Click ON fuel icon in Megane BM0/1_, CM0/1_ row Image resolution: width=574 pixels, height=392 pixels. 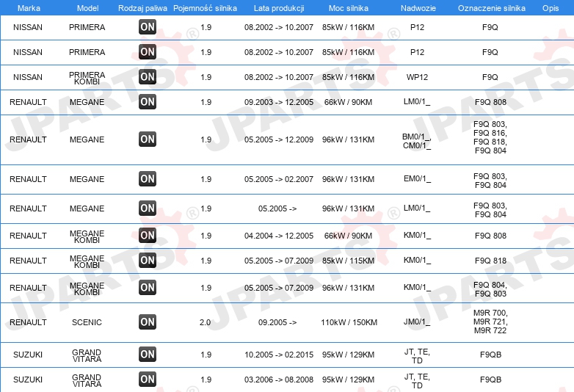pyautogui.click(x=148, y=139)
